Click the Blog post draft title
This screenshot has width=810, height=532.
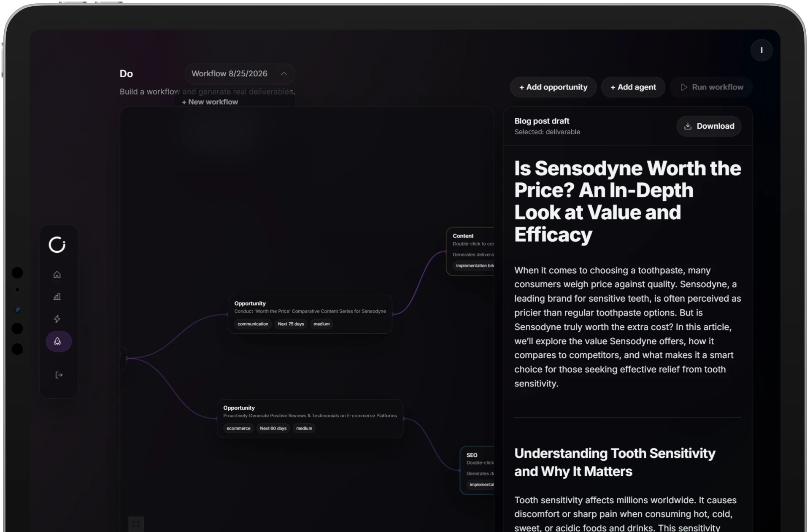pyautogui.click(x=542, y=121)
